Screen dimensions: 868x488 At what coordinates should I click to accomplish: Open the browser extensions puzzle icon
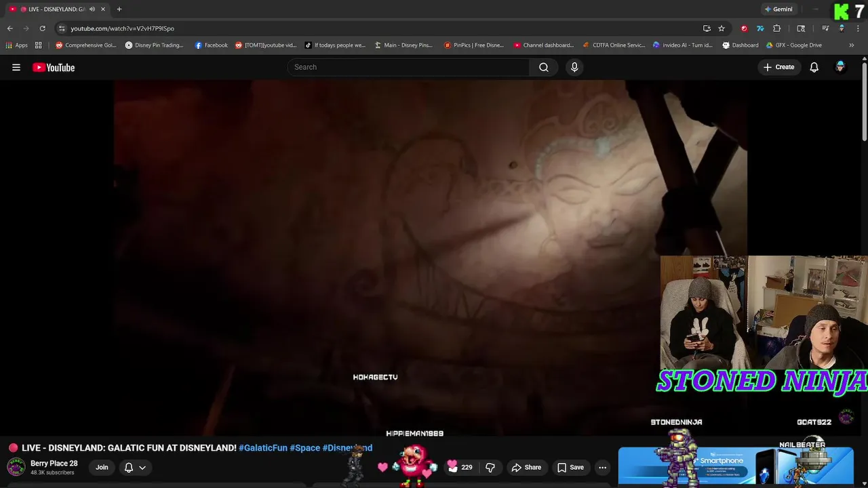[x=777, y=28]
